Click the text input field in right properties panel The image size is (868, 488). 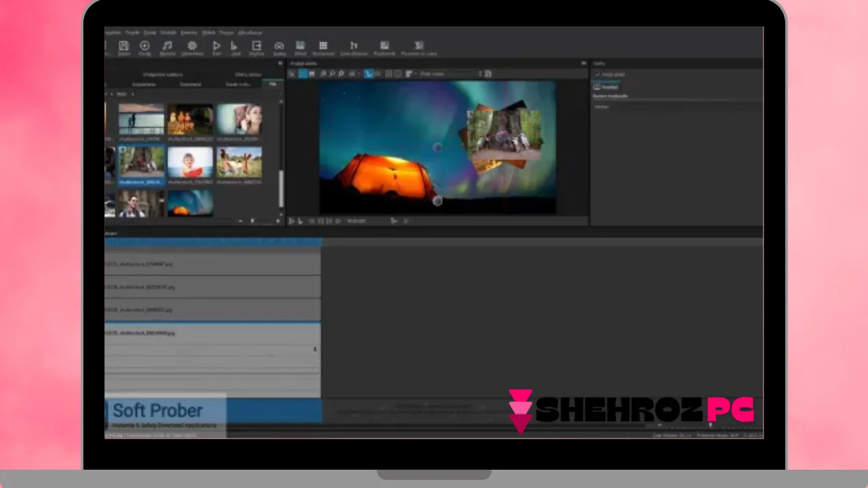coord(676,106)
